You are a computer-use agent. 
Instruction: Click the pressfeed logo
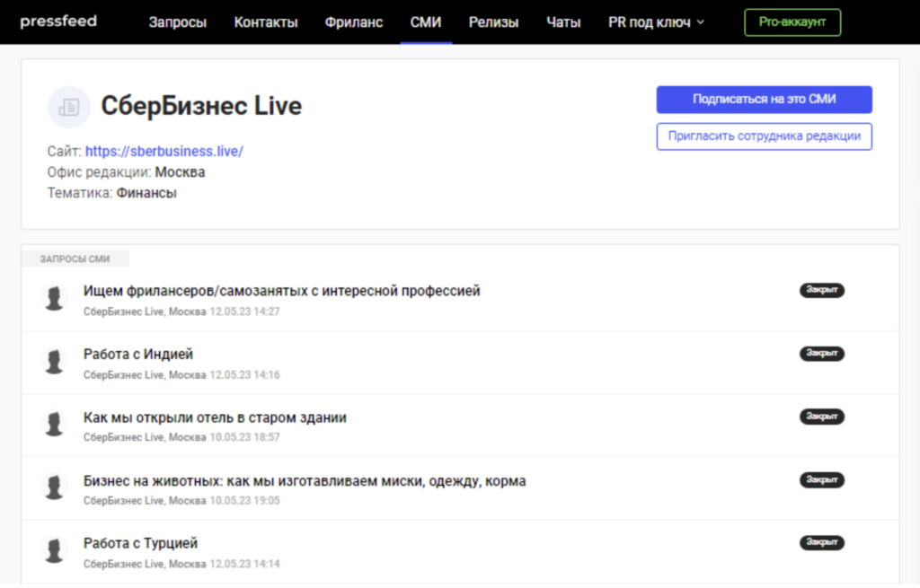click(x=57, y=21)
